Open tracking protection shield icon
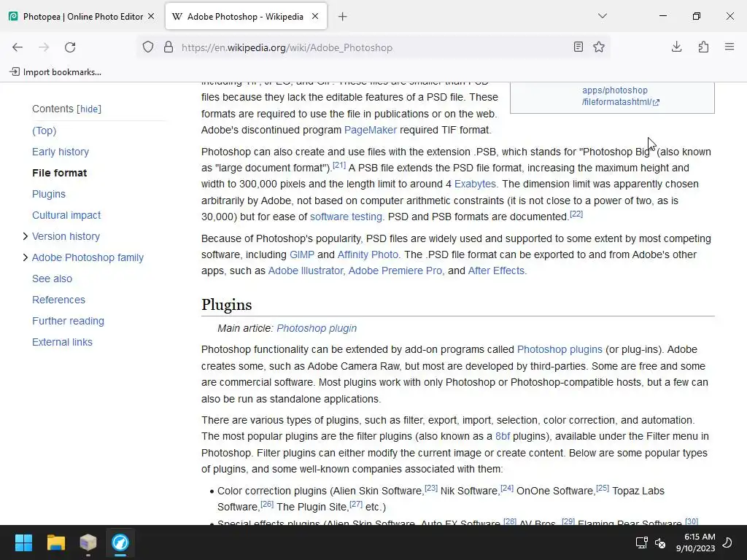 pyautogui.click(x=148, y=47)
